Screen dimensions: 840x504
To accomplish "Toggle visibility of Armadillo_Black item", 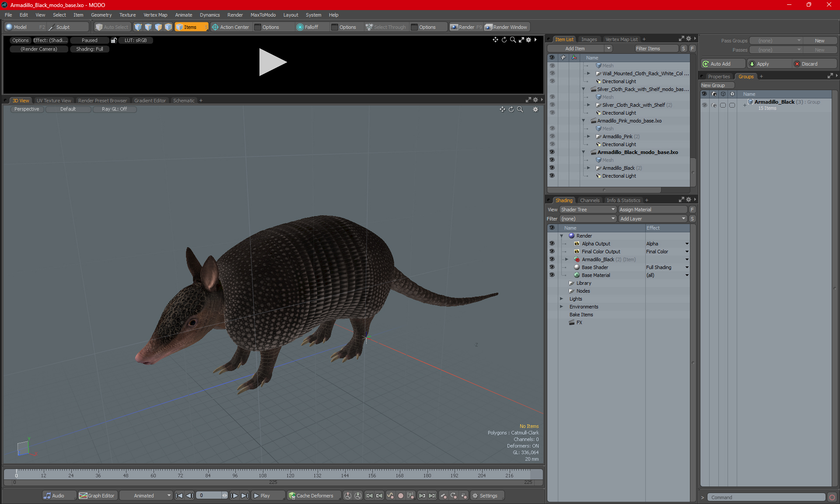I will pos(552,168).
